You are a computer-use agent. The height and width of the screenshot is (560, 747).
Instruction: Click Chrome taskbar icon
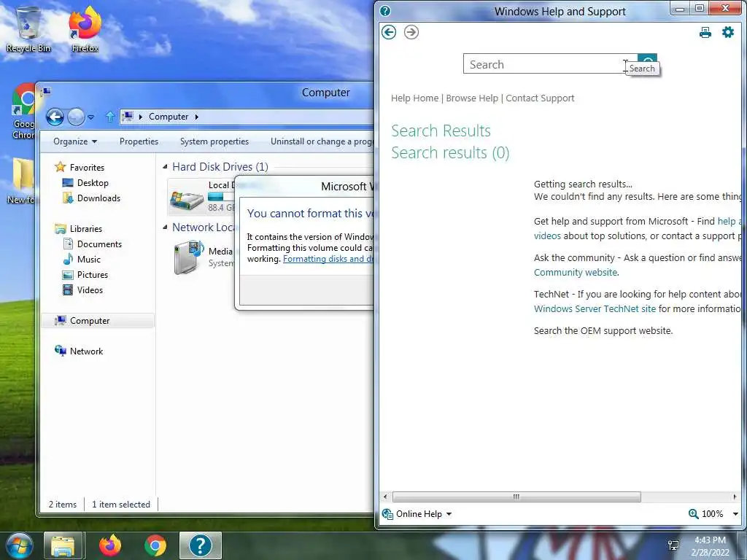coord(155,545)
